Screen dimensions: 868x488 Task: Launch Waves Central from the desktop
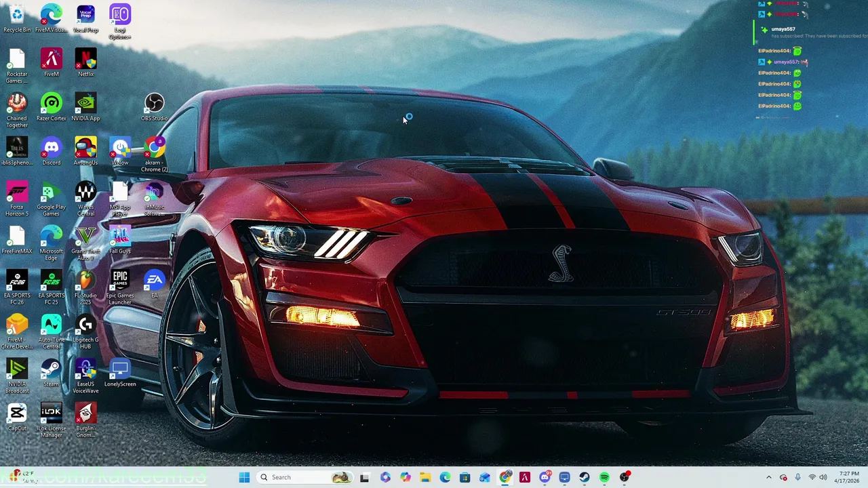pyautogui.click(x=85, y=199)
